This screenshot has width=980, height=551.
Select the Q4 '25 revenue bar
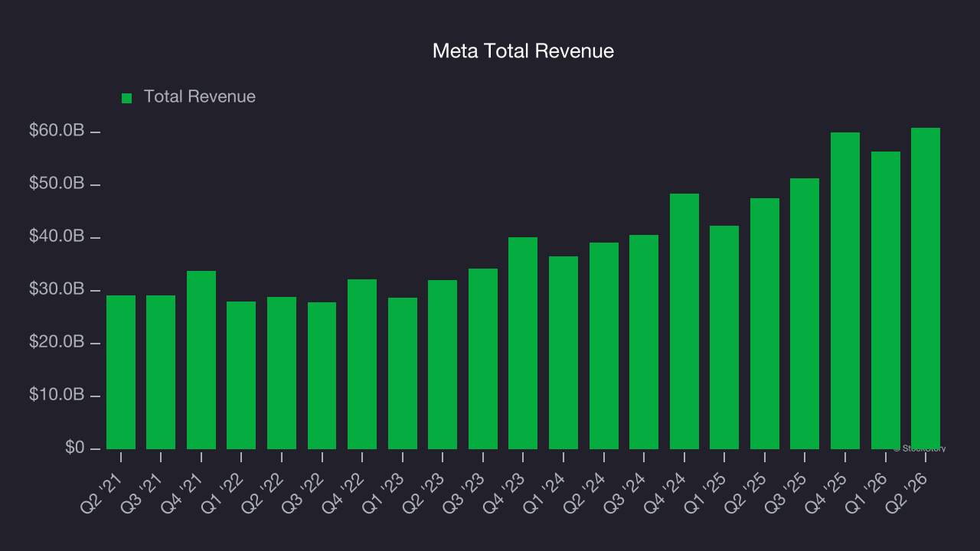[845, 291]
